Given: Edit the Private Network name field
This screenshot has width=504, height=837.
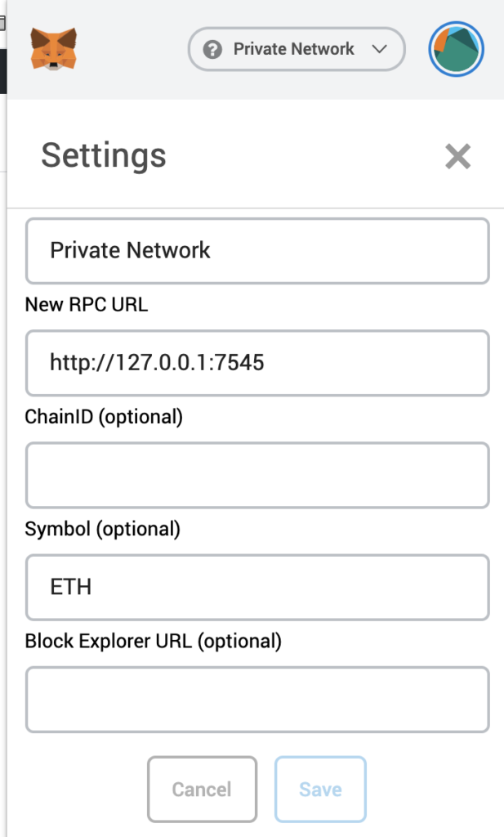Looking at the screenshot, I should pos(257,251).
